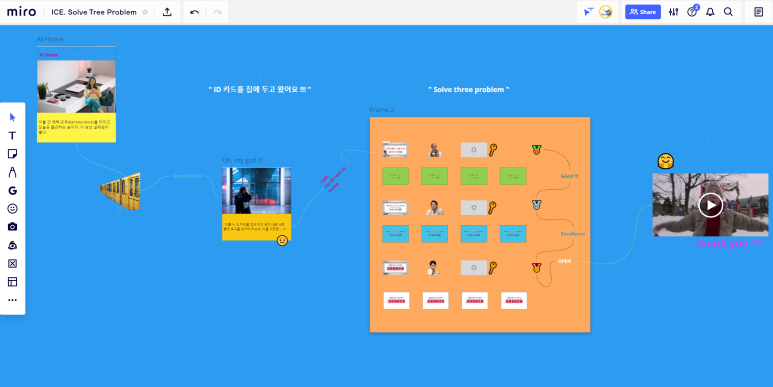
Task: Open the camera capture tool
Action: [x=12, y=227]
